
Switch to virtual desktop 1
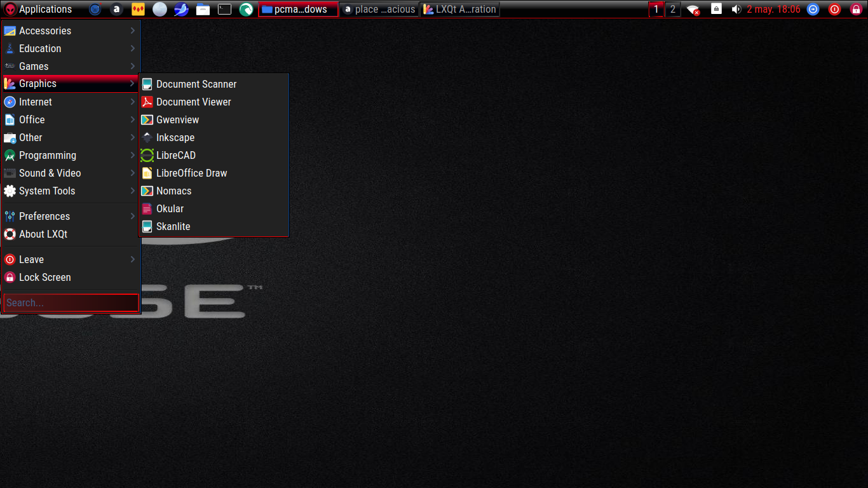656,10
